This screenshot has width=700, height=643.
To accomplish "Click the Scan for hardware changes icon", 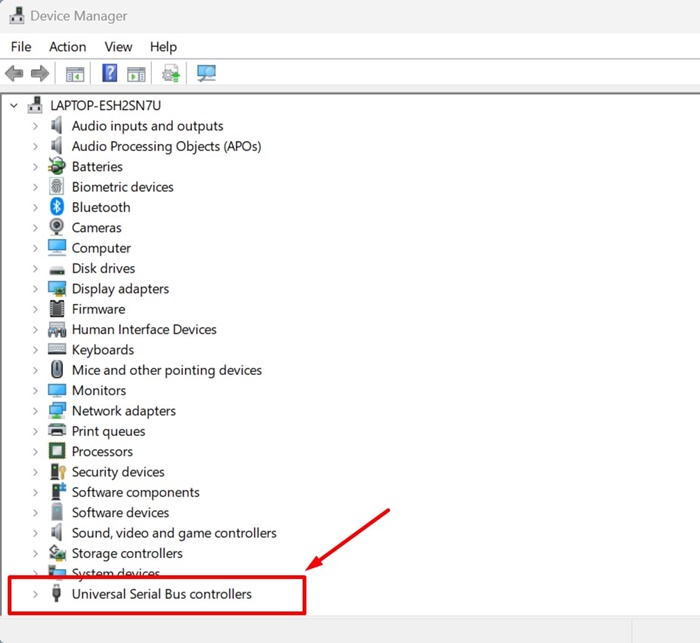I will [x=207, y=73].
